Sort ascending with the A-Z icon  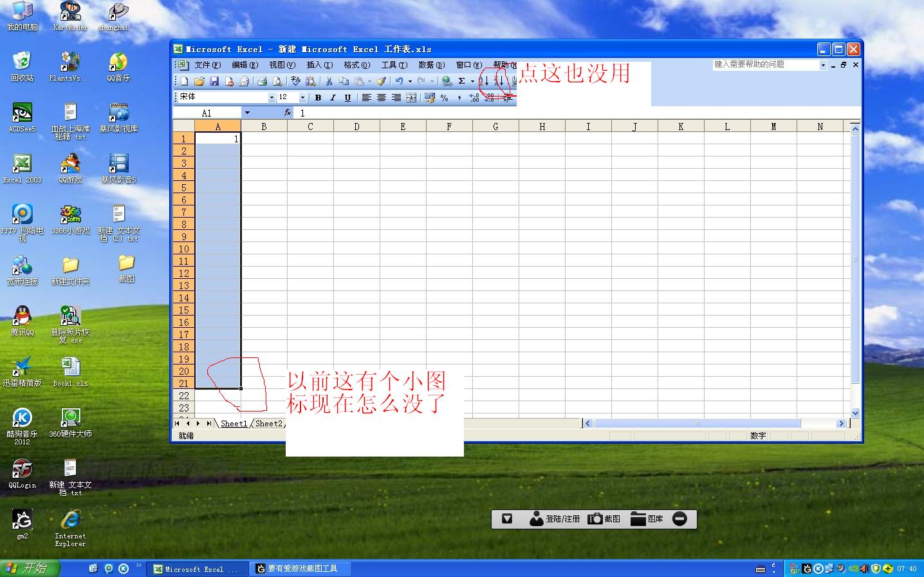(484, 81)
